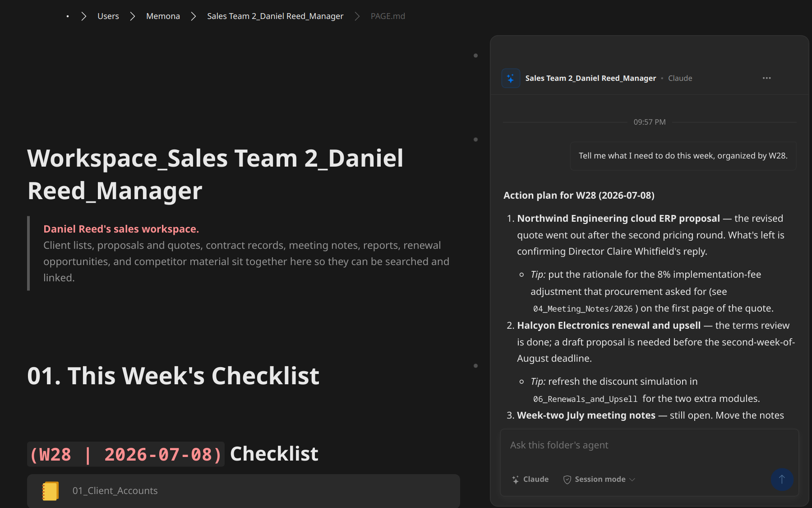Viewport: 812px width, 508px height.
Task: Open the three-dot menu in chat panel
Action: [x=767, y=78]
